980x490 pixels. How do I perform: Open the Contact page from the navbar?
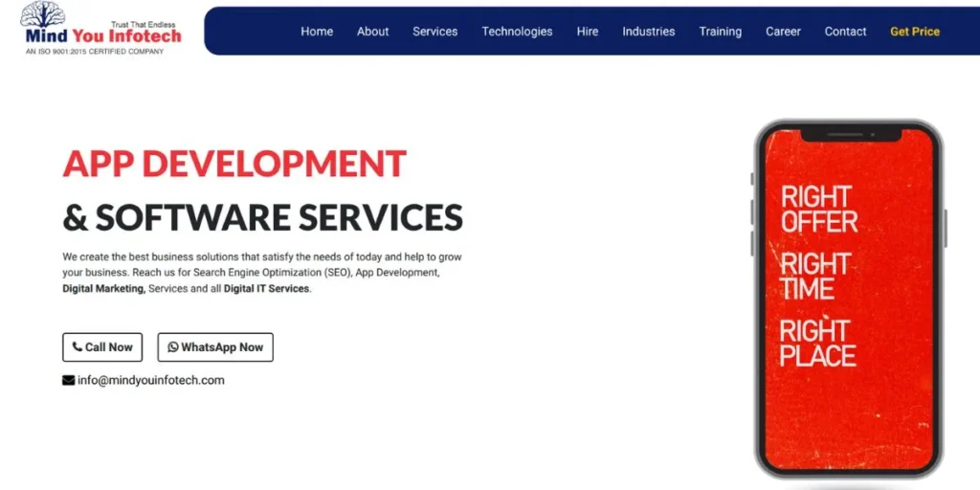[x=845, y=32]
